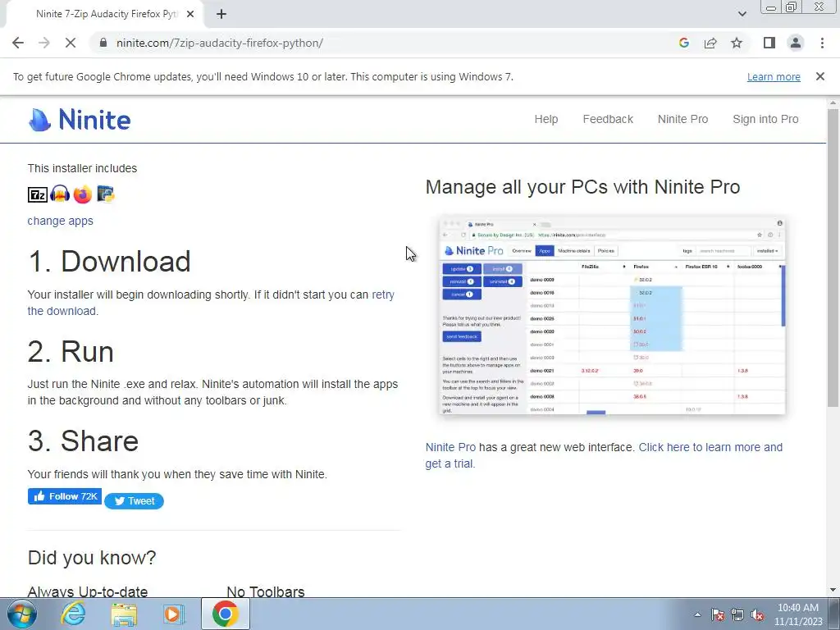Click the browser forward arrow

pyautogui.click(x=44, y=43)
